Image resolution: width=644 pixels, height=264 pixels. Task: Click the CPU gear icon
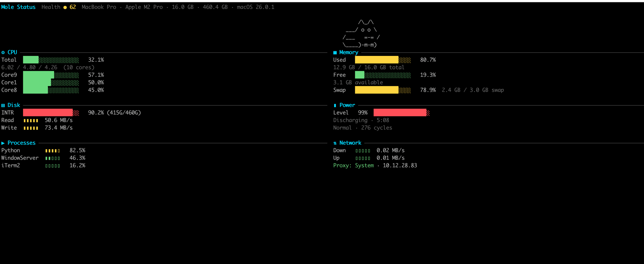[3, 52]
